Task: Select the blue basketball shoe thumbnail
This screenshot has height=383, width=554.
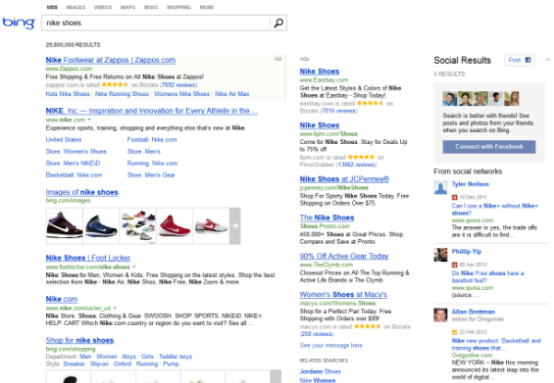Action: click(101, 226)
